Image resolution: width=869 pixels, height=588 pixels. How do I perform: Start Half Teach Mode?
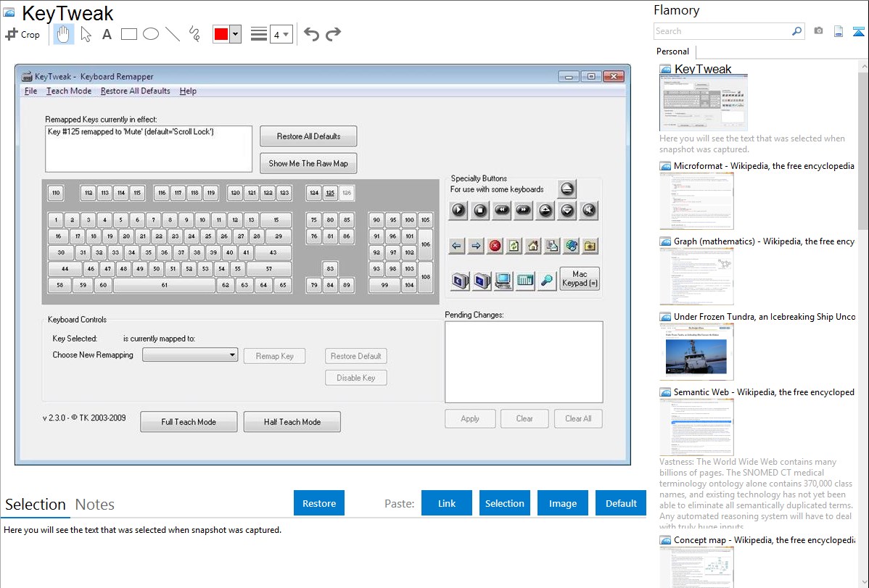[292, 422]
